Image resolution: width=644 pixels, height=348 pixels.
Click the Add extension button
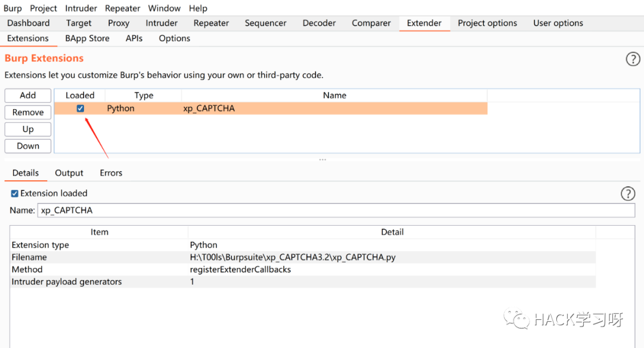point(28,96)
